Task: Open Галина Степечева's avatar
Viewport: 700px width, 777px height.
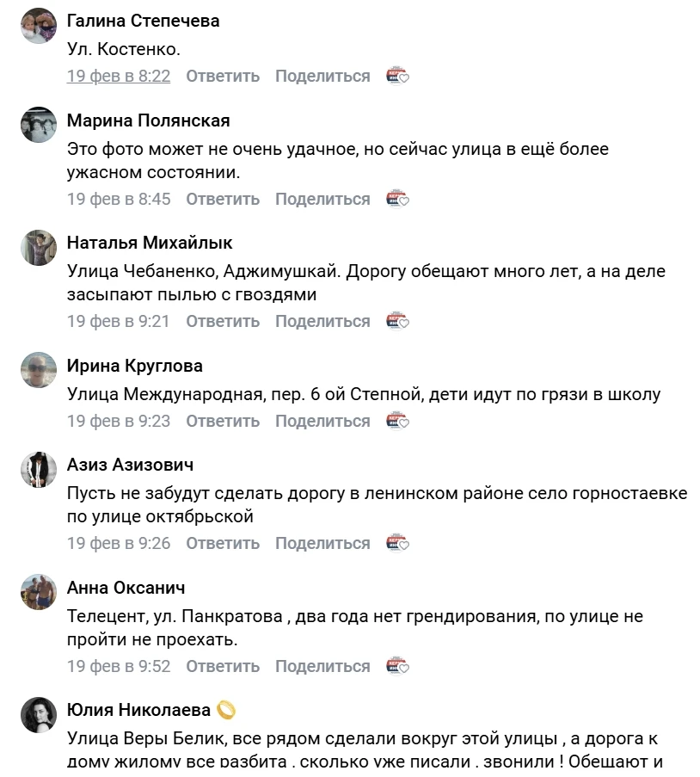Action: pos(39,26)
